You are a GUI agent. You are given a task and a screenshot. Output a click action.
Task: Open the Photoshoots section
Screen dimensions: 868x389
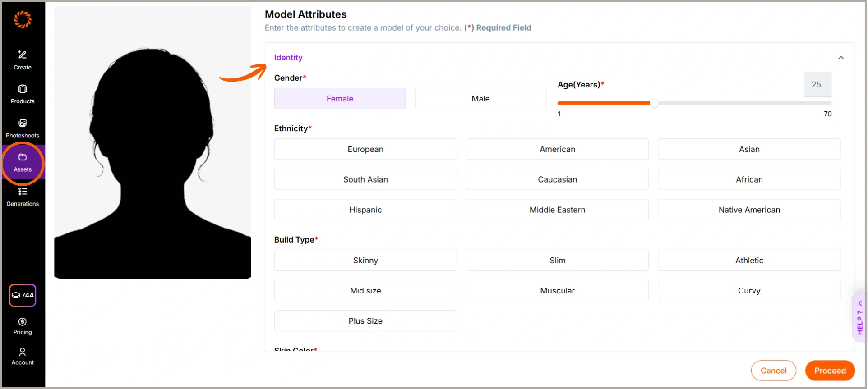(22, 128)
